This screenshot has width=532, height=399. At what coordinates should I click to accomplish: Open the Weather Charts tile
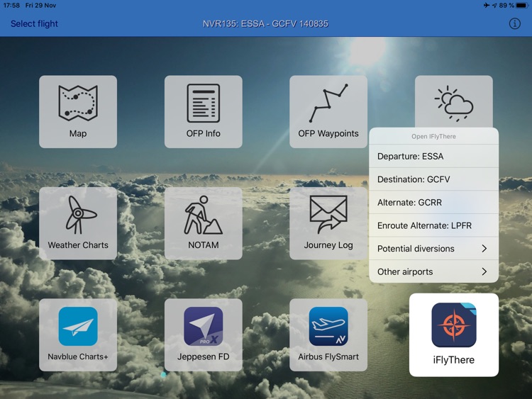78,223
